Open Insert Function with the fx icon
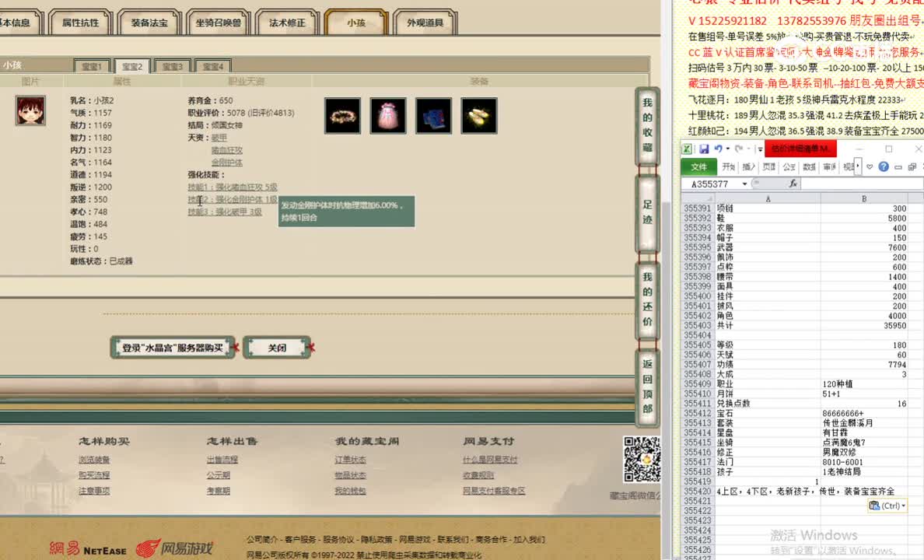The width and height of the screenshot is (924, 560). (x=793, y=182)
